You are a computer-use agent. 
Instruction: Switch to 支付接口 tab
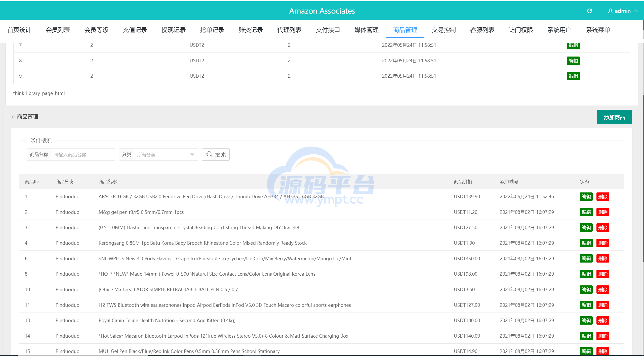328,30
